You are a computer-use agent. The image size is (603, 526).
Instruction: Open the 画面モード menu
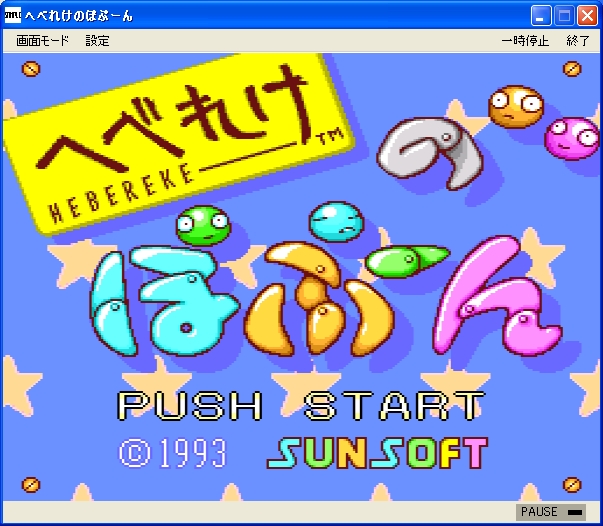pyautogui.click(x=42, y=40)
